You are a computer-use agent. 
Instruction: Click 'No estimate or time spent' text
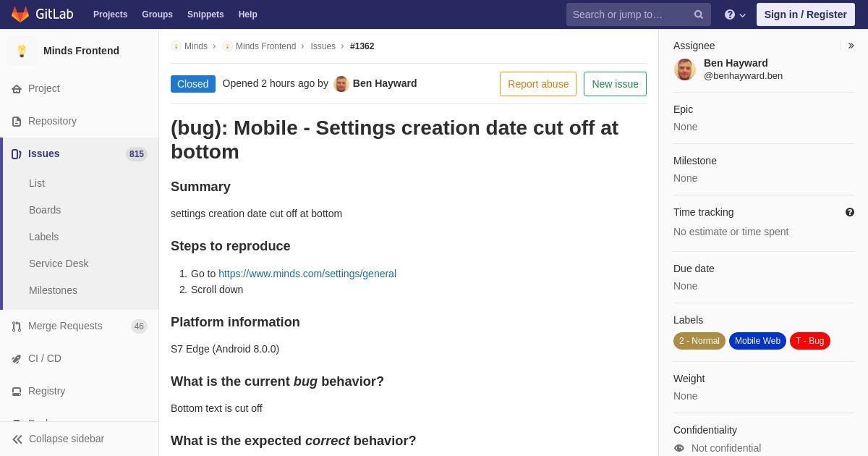pos(731,232)
